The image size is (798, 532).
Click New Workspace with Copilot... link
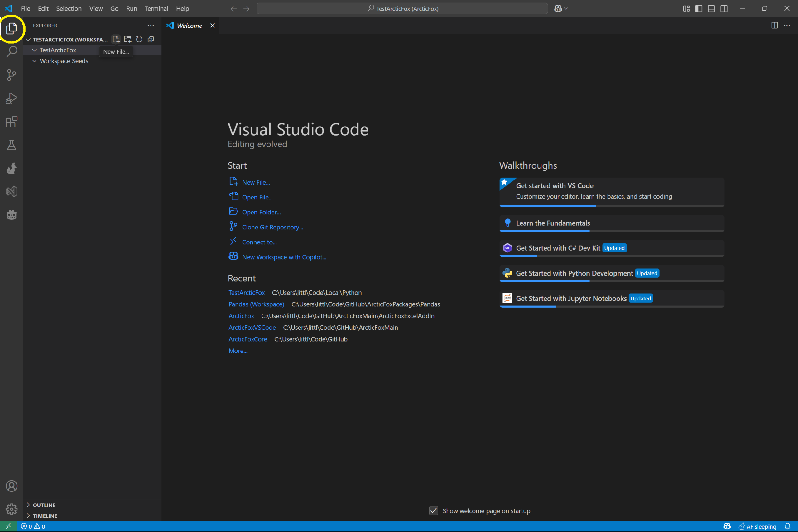pyautogui.click(x=284, y=257)
